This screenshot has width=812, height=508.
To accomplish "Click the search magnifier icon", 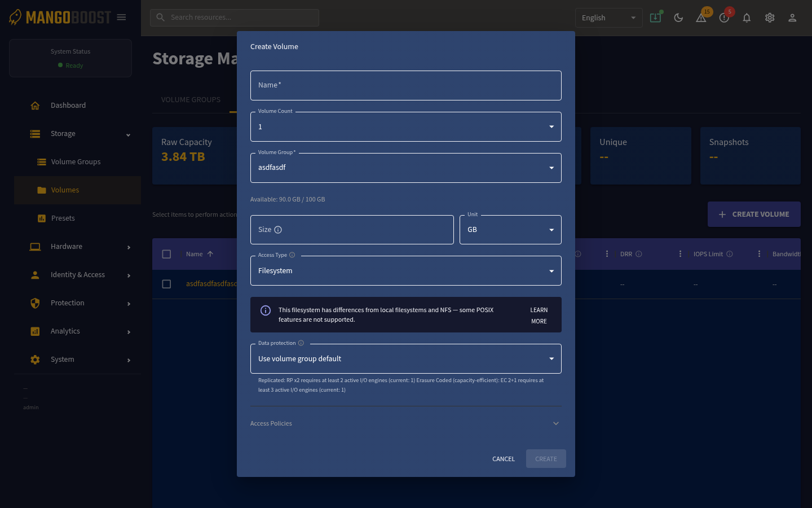I will coord(161,17).
